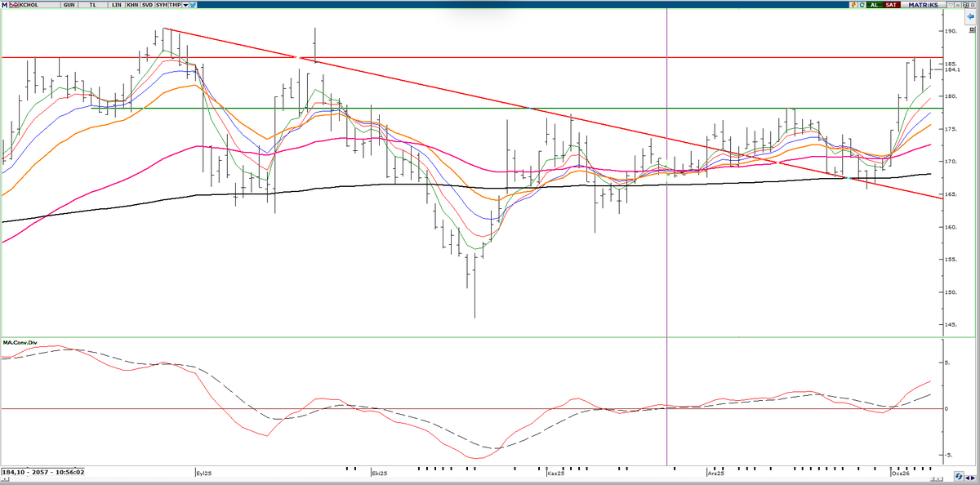Click the green AL buy button
Image resolution: width=980 pixels, height=485 pixels.
click(875, 5)
